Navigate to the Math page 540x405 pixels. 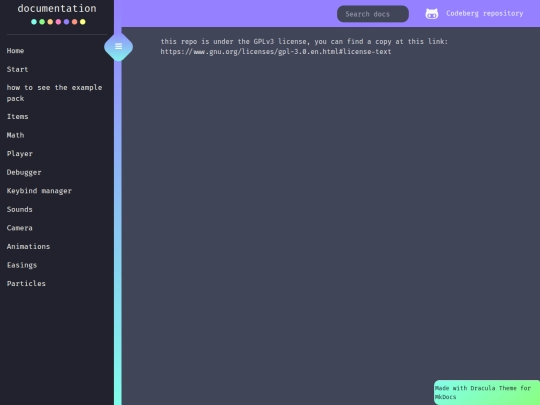15,135
